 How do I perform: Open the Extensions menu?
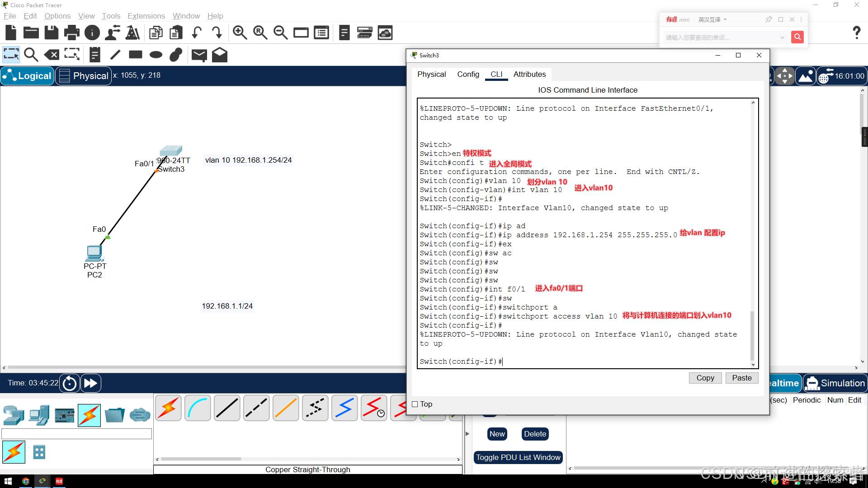click(x=146, y=16)
